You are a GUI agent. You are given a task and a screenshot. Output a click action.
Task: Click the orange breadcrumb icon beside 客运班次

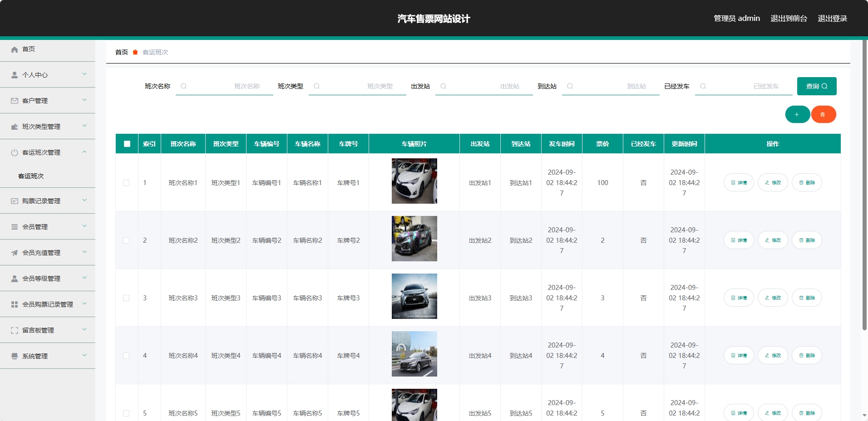[135, 52]
